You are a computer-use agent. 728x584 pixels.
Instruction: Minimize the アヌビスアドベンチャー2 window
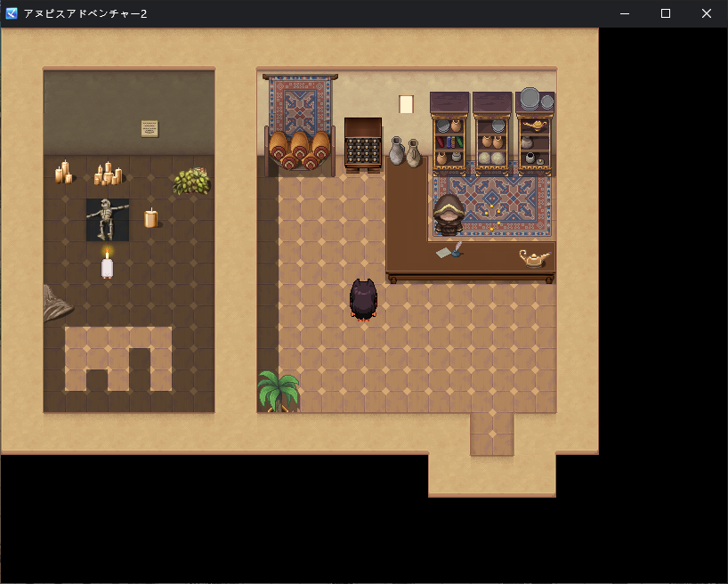coord(625,13)
